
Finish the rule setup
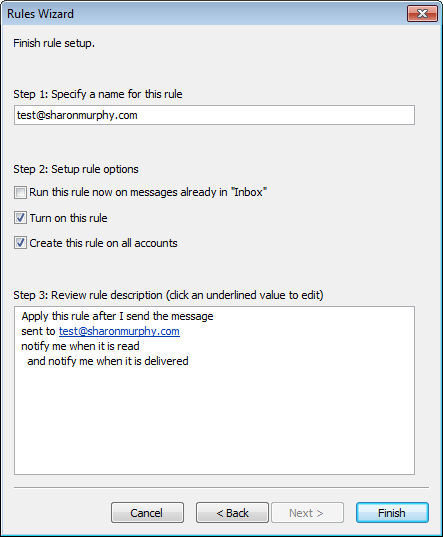pos(392,513)
